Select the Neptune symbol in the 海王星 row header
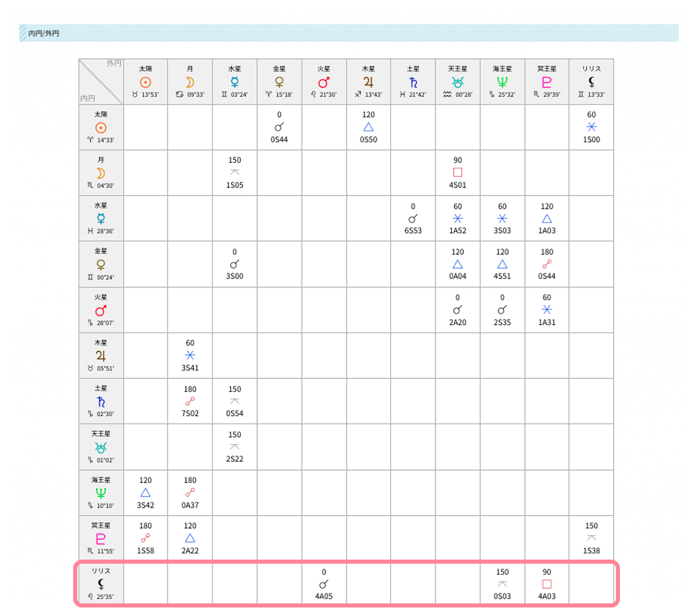The image size is (700, 615). tap(100, 492)
